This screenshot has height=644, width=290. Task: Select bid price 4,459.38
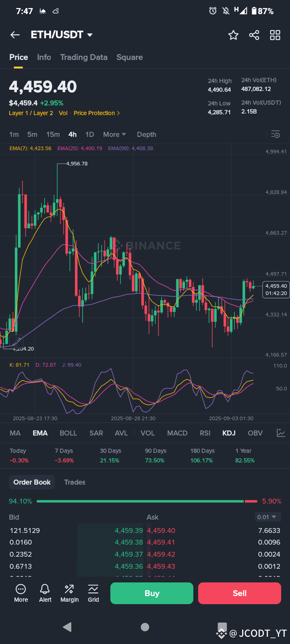(129, 542)
